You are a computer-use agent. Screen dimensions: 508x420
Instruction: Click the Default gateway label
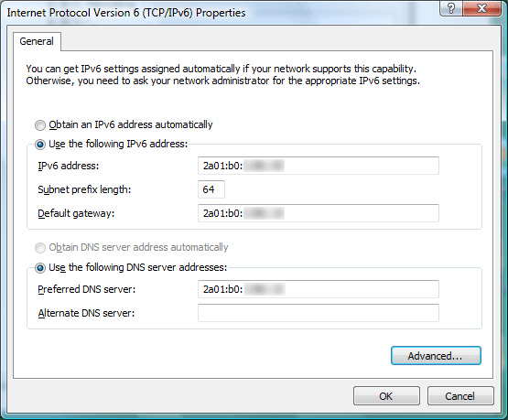click(x=76, y=213)
